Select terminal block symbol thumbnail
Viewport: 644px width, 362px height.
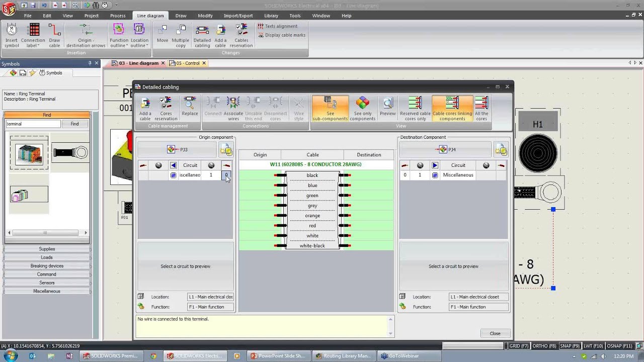pos(29,152)
